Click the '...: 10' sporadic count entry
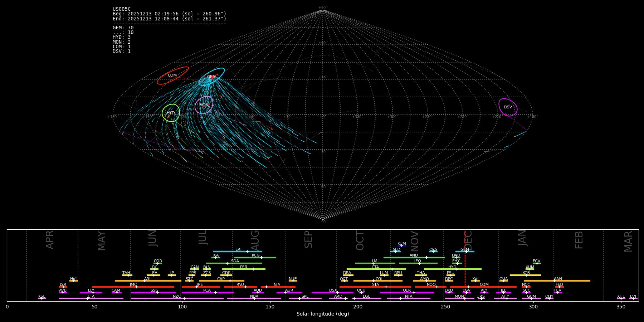The width and height of the screenshot is (644, 322). [x=123, y=33]
